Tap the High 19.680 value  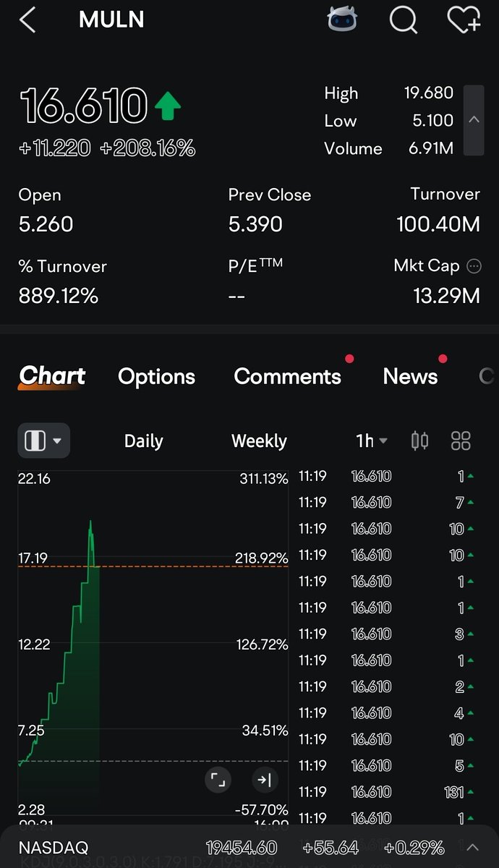[x=429, y=93]
